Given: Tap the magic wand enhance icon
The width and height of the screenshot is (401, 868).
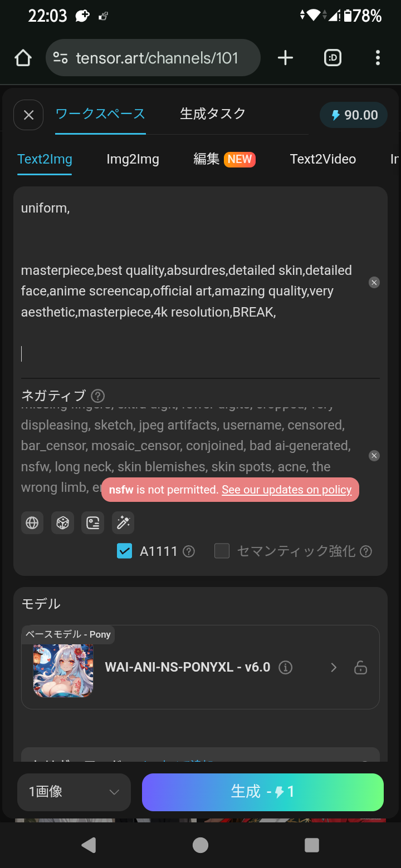Looking at the screenshot, I should pyautogui.click(x=123, y=523).
